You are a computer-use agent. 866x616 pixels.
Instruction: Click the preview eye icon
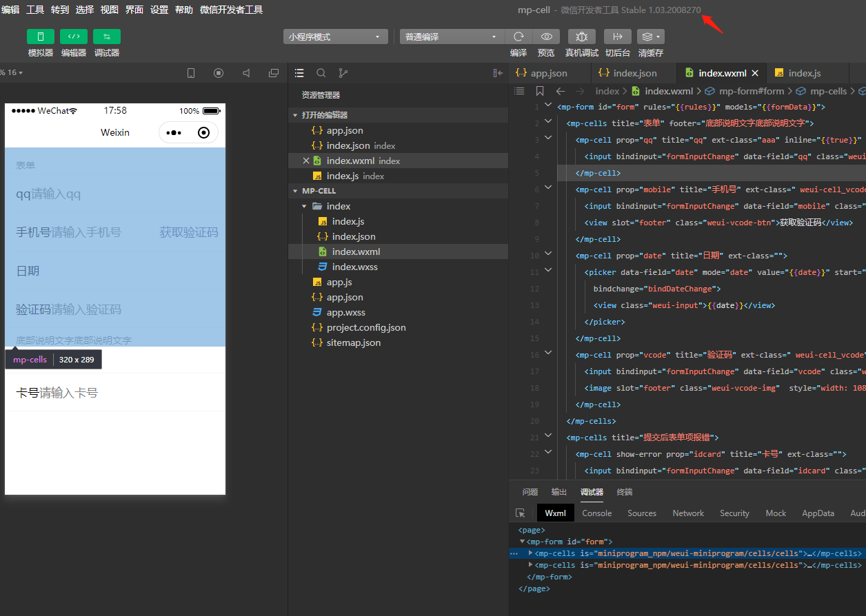click(x=546, y=37)
